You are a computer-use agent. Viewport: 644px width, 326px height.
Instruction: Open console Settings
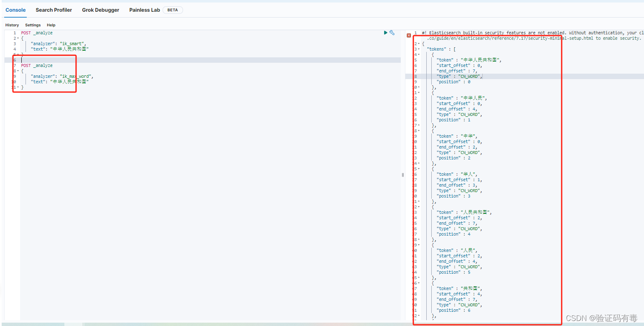pos(33,25)
